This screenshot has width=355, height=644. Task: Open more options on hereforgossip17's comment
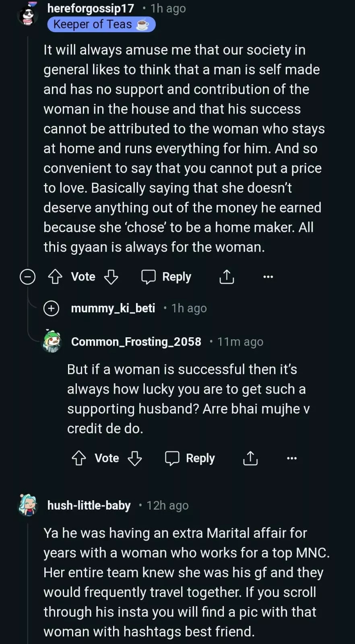tap(268, 277)
